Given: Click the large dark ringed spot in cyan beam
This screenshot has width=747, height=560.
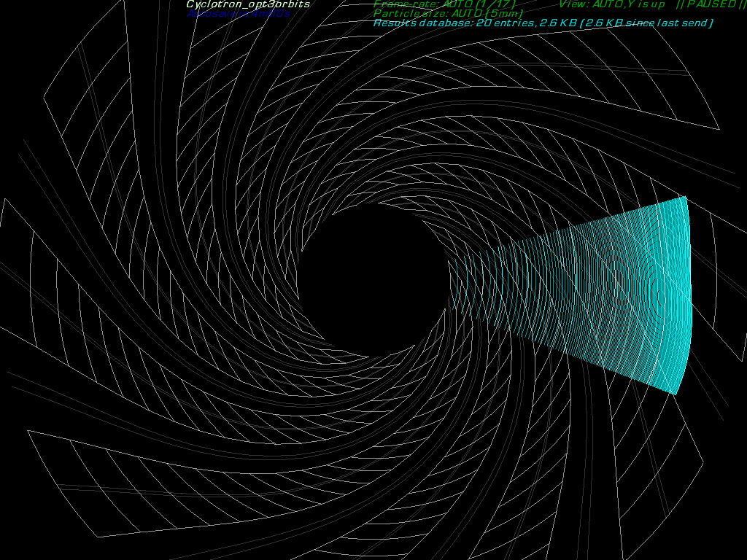Looking at the screenshot, I should coord(618,279).
